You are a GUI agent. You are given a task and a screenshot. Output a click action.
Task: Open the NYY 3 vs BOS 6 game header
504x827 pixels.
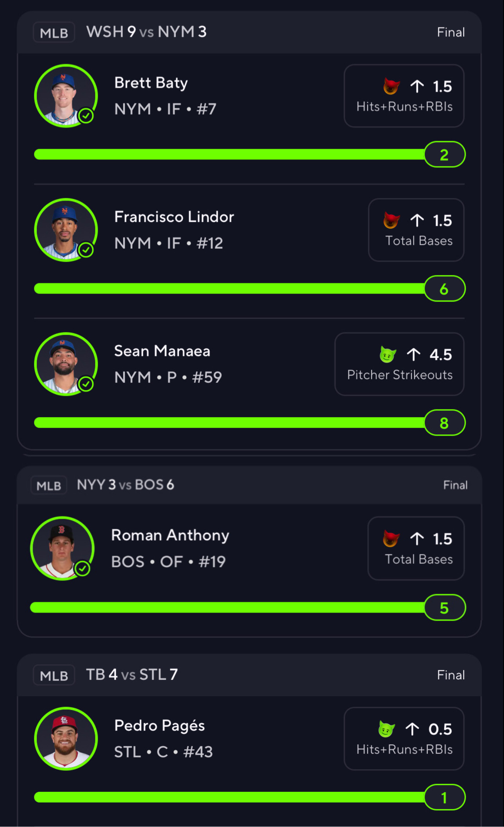tap(125, 485)
